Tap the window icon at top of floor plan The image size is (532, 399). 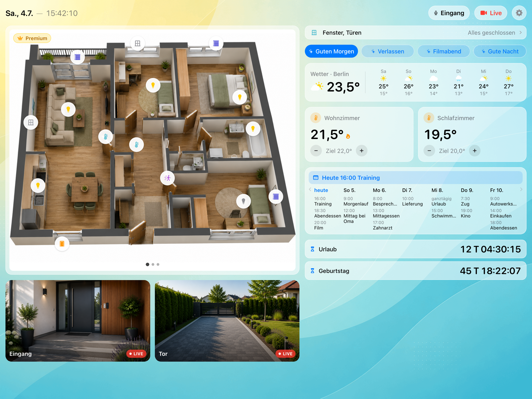[x=138, y=43]
